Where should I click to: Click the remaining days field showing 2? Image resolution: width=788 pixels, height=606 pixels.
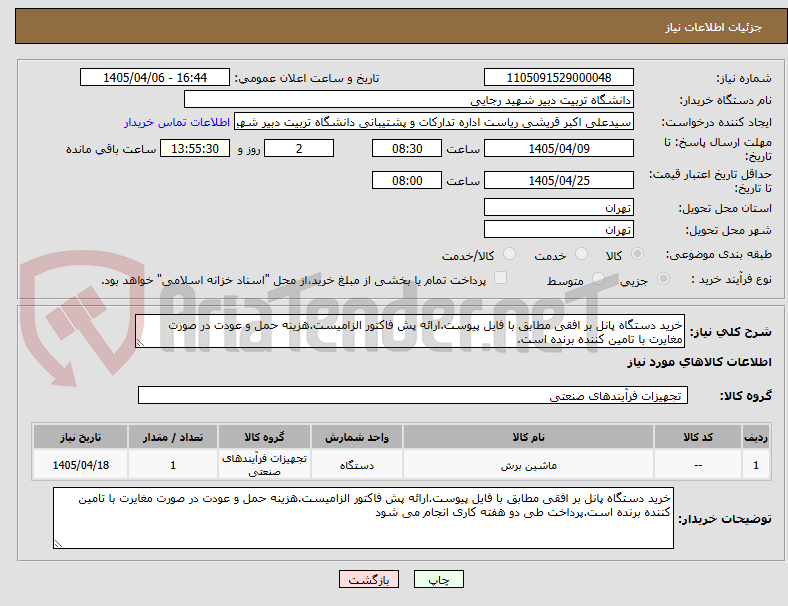299,148
